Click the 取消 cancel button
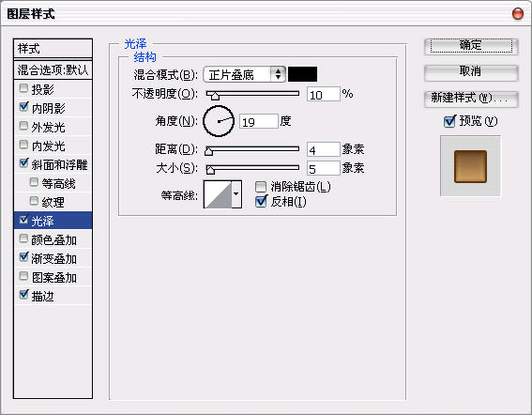The image size is (532, 415). 471,72
